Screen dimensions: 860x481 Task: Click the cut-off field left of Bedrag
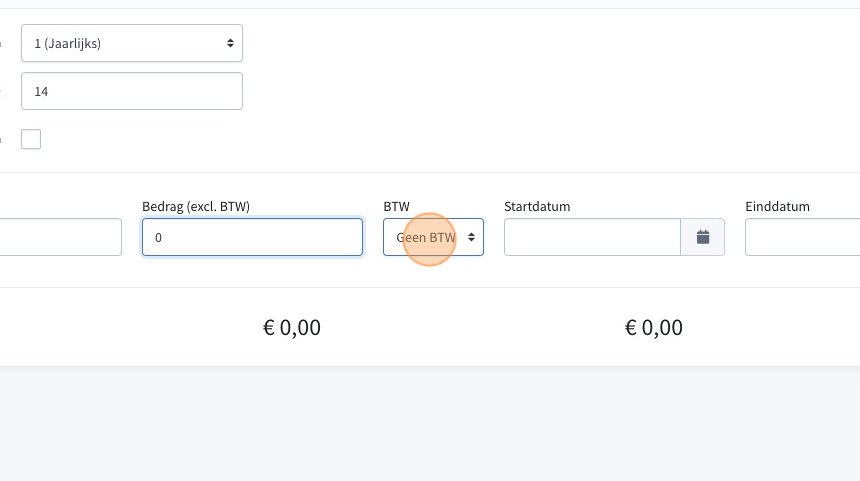tap(61, 237)
